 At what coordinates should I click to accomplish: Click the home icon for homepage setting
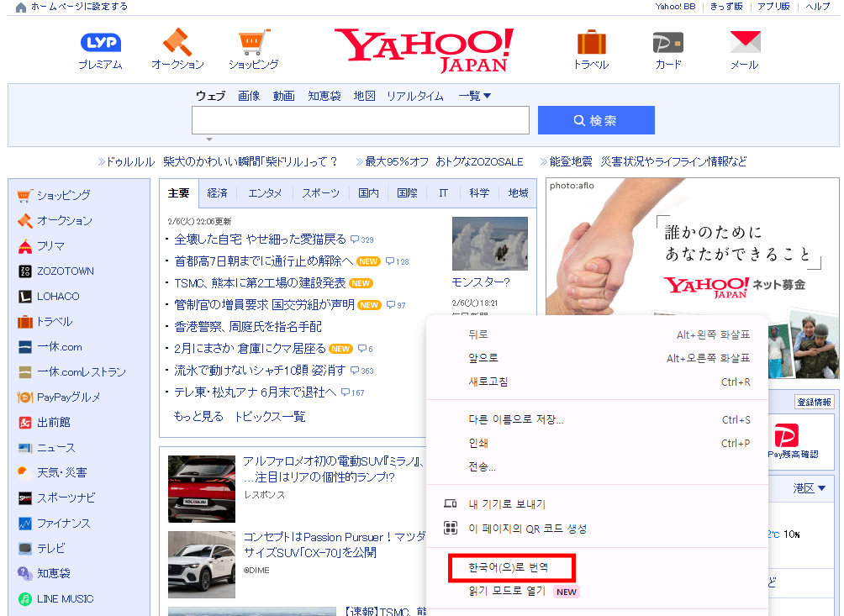coord(21,7)
